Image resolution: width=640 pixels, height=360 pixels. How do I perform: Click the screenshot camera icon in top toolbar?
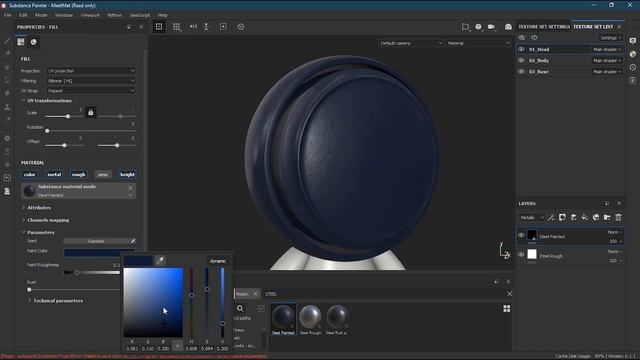click(x=508, y=27)
